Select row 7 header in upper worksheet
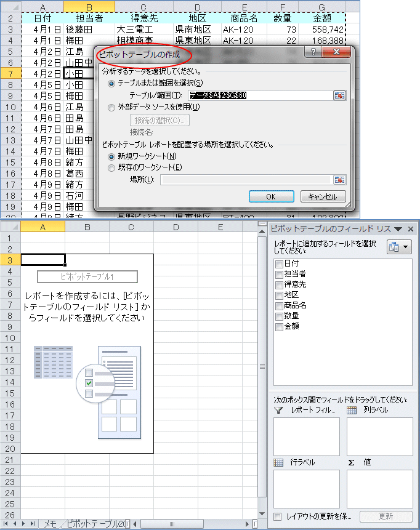The image size is (420, 530). [10, 74]
